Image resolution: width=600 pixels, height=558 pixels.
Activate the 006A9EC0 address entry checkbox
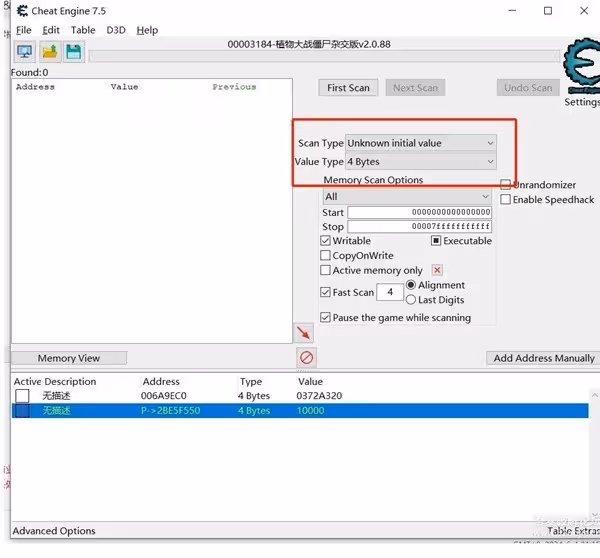(x=22, y=396)
